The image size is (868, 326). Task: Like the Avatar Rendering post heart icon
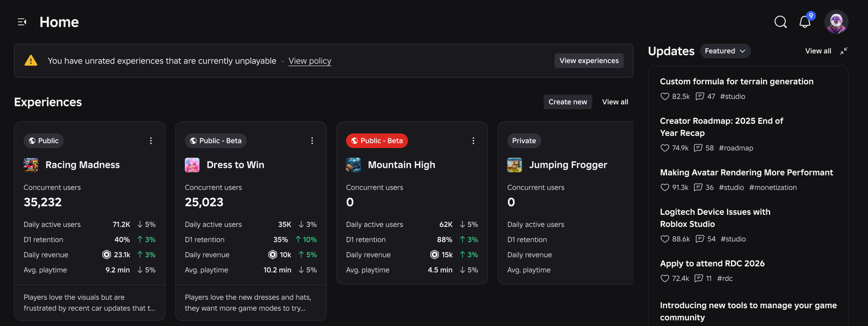665,187
